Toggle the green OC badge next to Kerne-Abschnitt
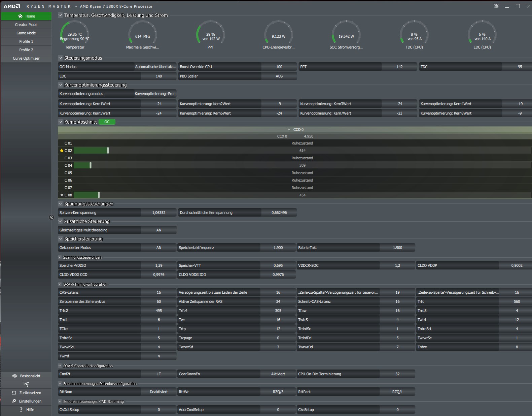This screenshot has height=416, width=532. click(107, 122)
